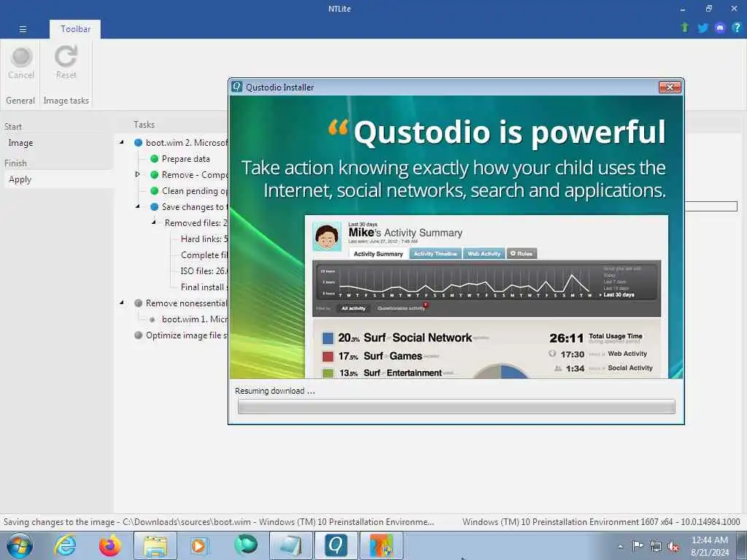Open the taskbar clock showing 12:44 AM
Image resolution: width=747 pixels, height=560 pixels.
coord(709,545)
